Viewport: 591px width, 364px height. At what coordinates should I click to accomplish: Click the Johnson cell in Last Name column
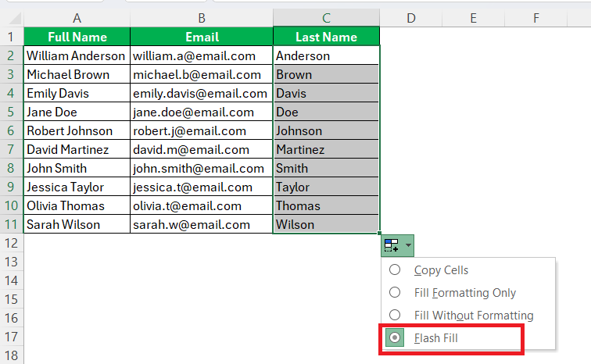click(327, 130)
